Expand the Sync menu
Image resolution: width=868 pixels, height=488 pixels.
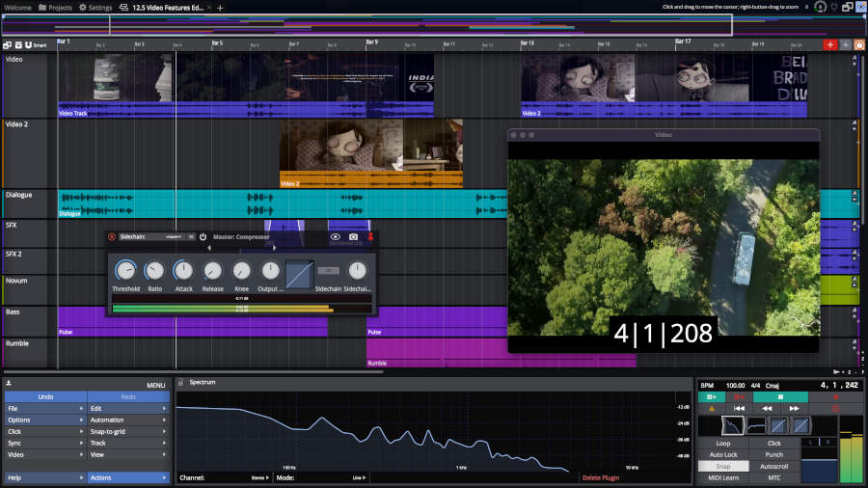pyautogui.click(x=45, y=444)
